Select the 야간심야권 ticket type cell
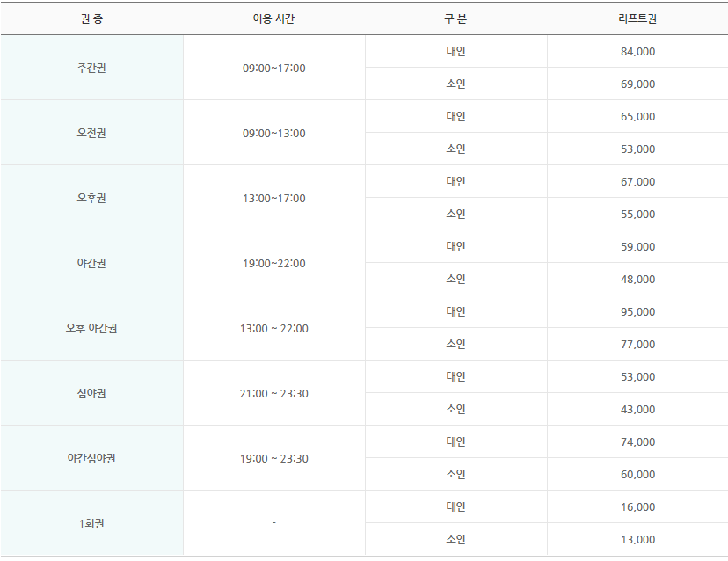The width and height of the screenshot is (728, 561). click(91, 458)
